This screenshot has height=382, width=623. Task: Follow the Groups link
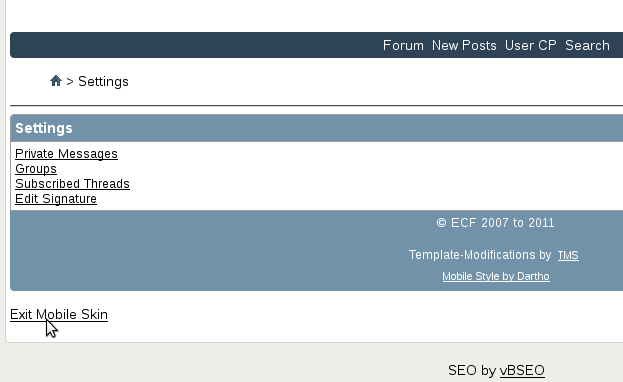click(36, 169)
